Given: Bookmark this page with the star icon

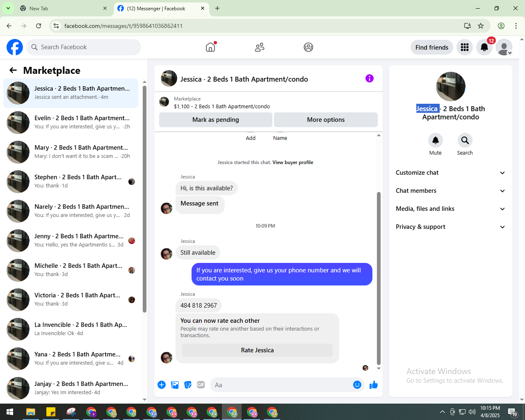Looking at the screenshot, I should tap(481, 26).
